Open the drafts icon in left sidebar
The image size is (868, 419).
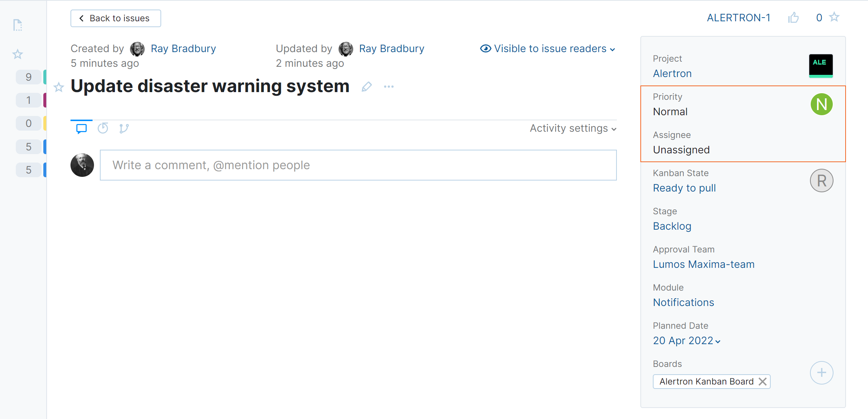[18, 25]
